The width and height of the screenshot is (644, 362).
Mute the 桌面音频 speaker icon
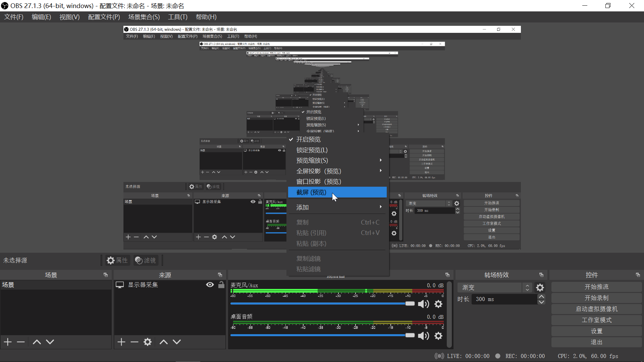click(424, 336)
